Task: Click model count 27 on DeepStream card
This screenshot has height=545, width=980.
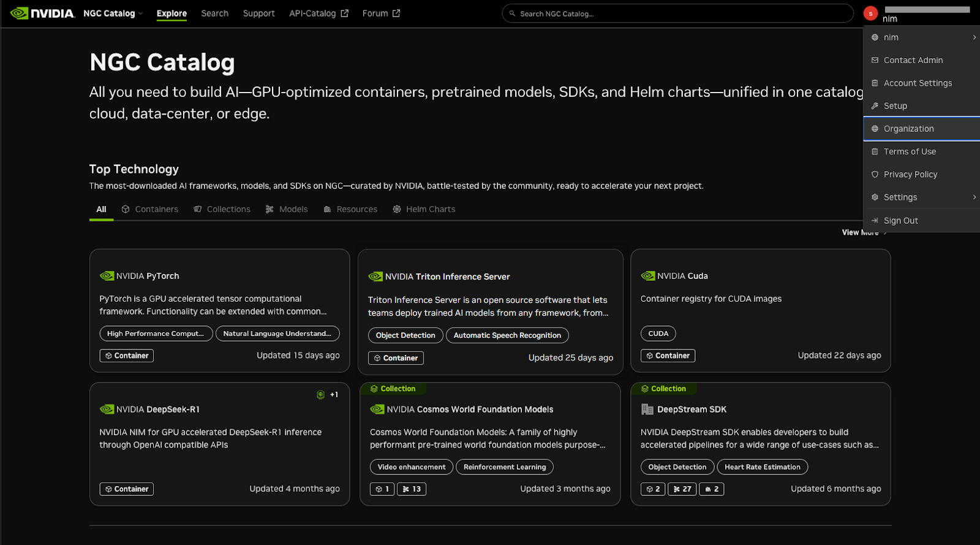Action: tap(682, 489)
